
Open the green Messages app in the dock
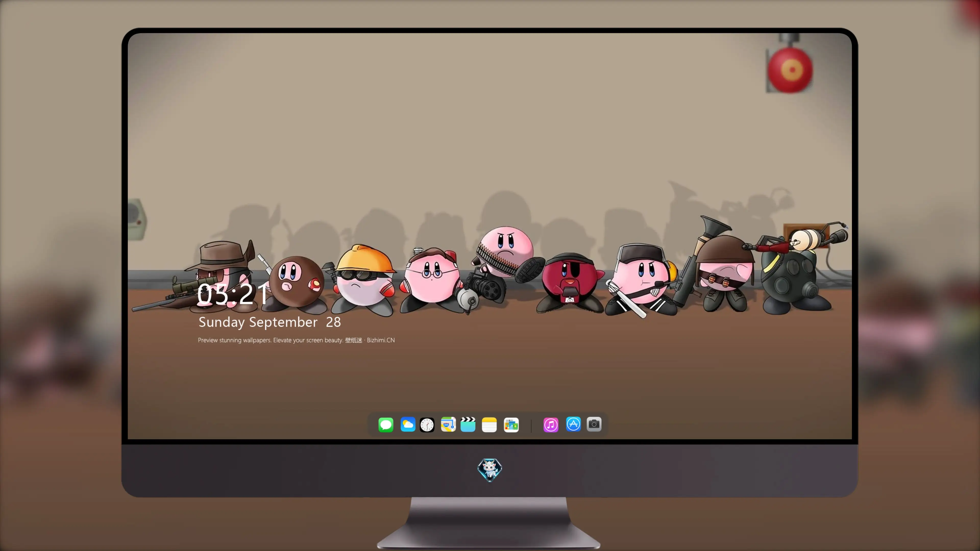(386, 425)
